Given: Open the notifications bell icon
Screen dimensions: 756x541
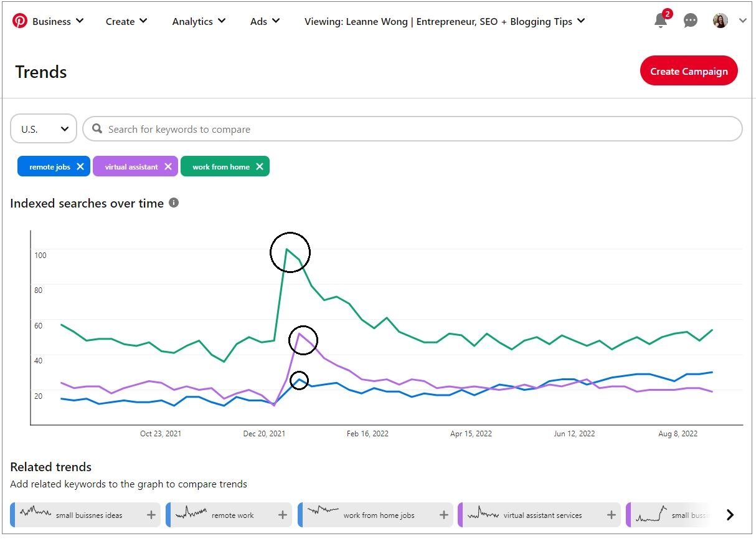Looking at the screenshot, I should coord(661,21).
